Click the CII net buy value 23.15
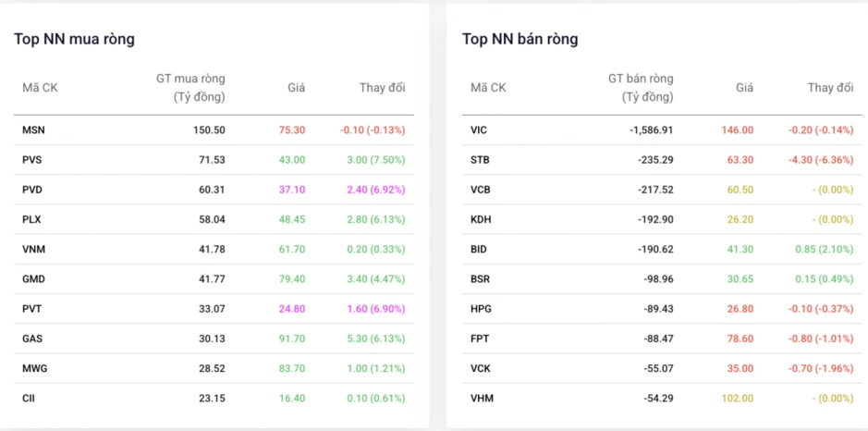 (x=212, y=399)
